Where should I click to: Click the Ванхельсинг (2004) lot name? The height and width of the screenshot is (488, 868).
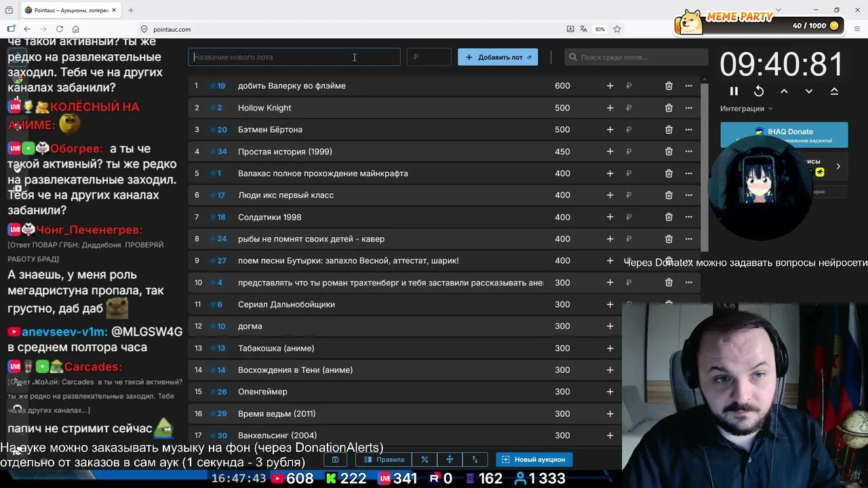[277, 435]
